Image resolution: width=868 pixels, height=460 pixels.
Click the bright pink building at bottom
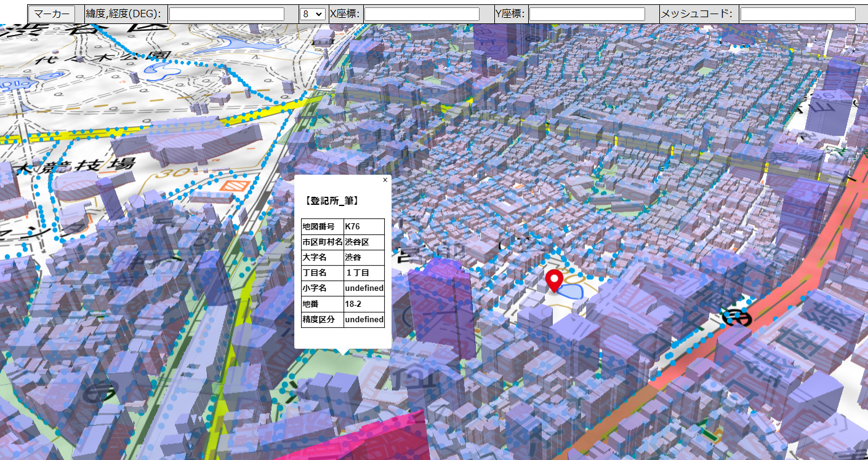(369, 440)
